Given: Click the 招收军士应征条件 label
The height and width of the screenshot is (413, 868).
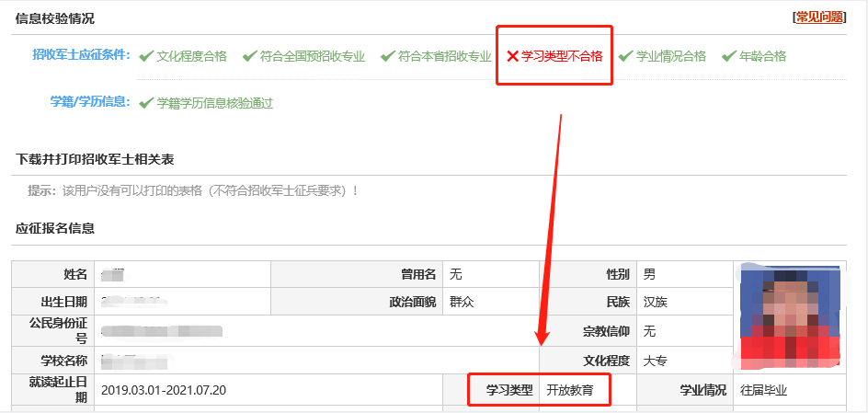Looking at the screenshot, I should coord(81,55).
